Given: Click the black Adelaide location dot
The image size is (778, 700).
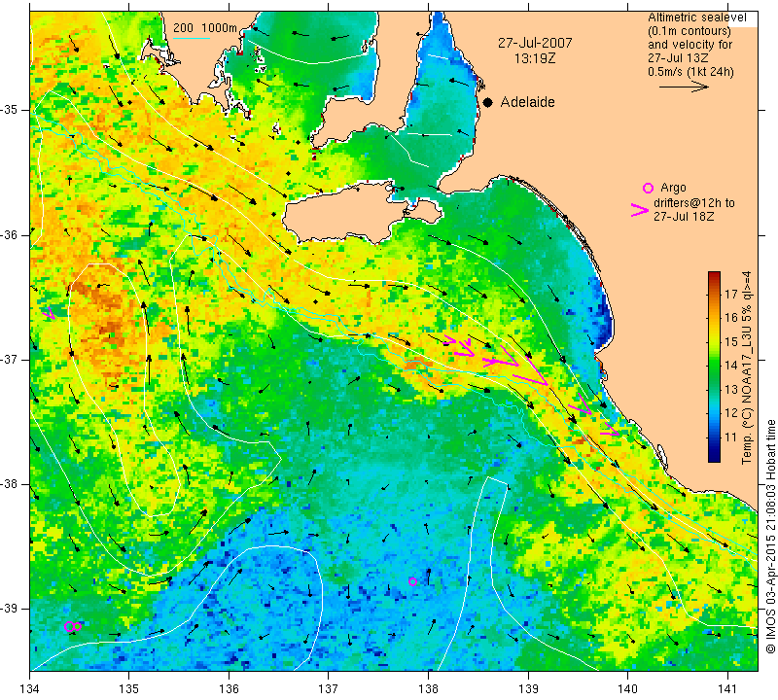Looking at the screenshot, I should [488, 102].
